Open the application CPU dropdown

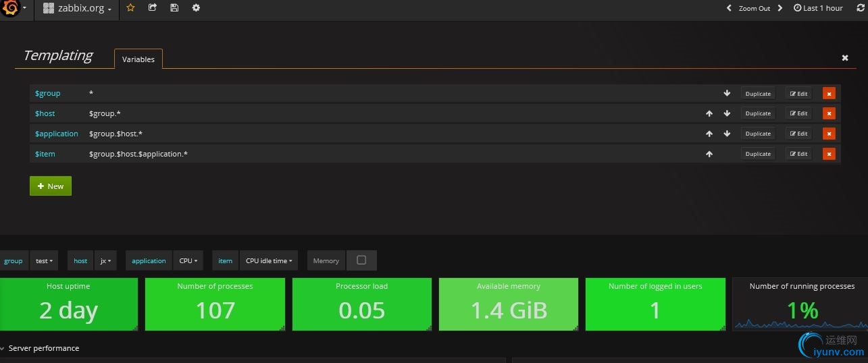pos(188,260)
